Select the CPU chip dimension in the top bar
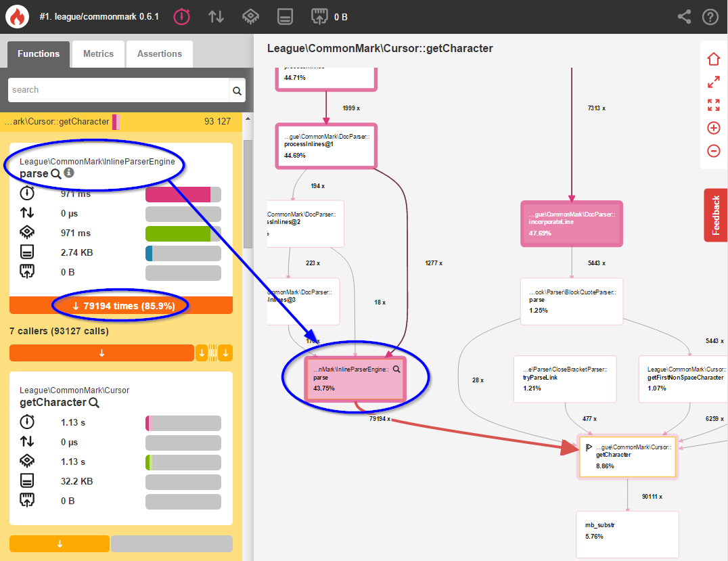The image size is (728, 561). 251,17
